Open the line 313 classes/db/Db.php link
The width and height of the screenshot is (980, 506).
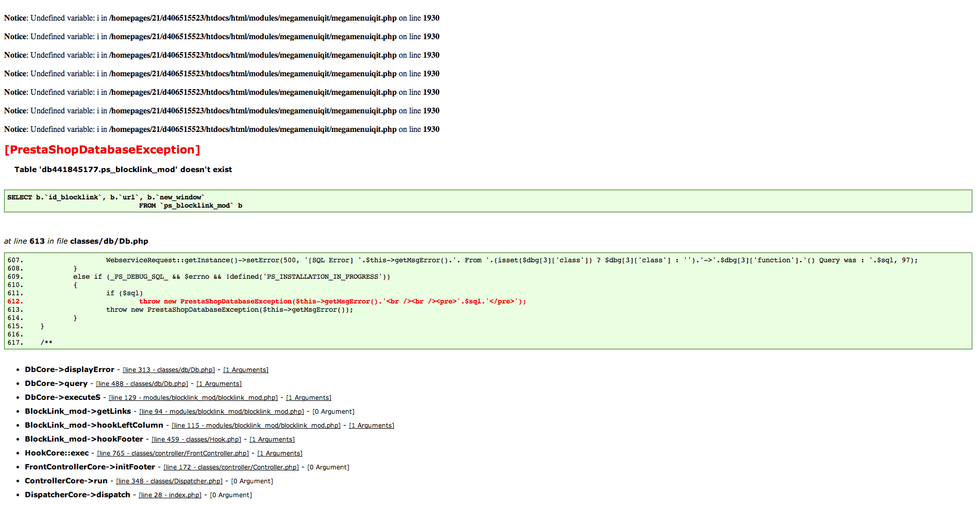[x=169, y=370]
